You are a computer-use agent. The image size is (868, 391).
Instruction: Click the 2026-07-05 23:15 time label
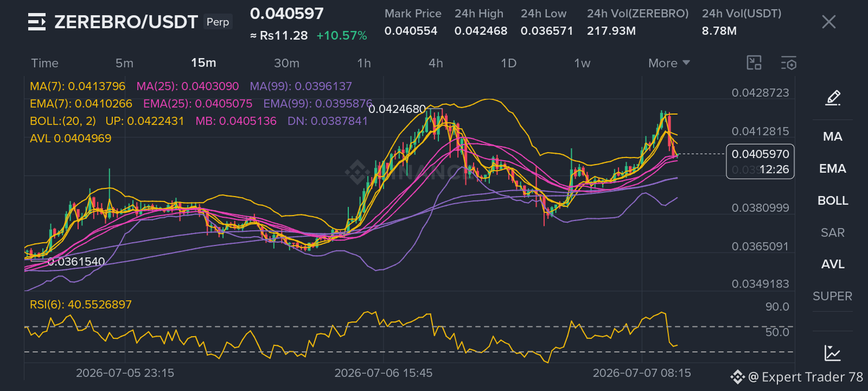pos(125,373)
